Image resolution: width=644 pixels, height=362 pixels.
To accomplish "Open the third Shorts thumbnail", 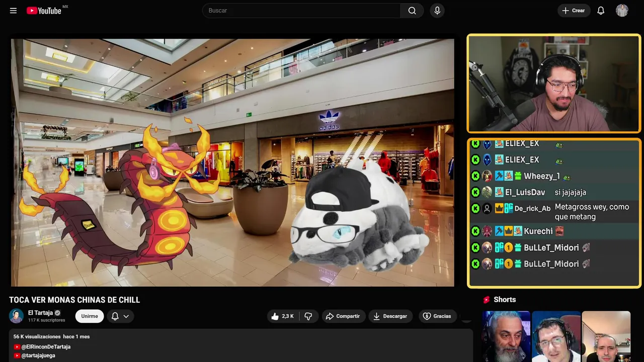I will tap(606, 336).
